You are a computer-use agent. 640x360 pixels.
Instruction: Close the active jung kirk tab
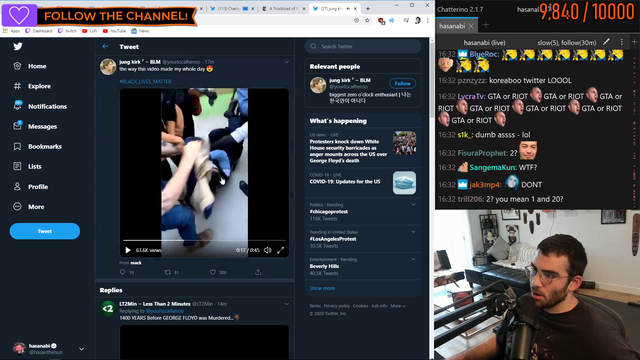356,9
